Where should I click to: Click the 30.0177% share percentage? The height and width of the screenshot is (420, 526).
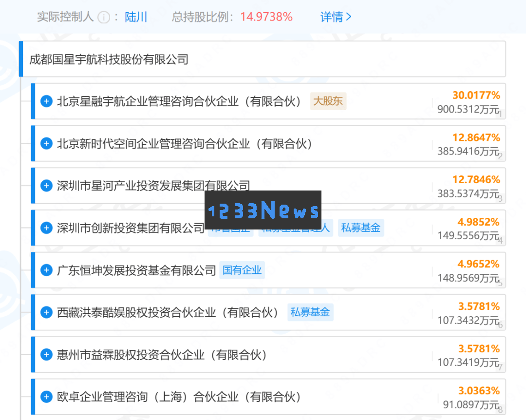click(x=476, y=95)
